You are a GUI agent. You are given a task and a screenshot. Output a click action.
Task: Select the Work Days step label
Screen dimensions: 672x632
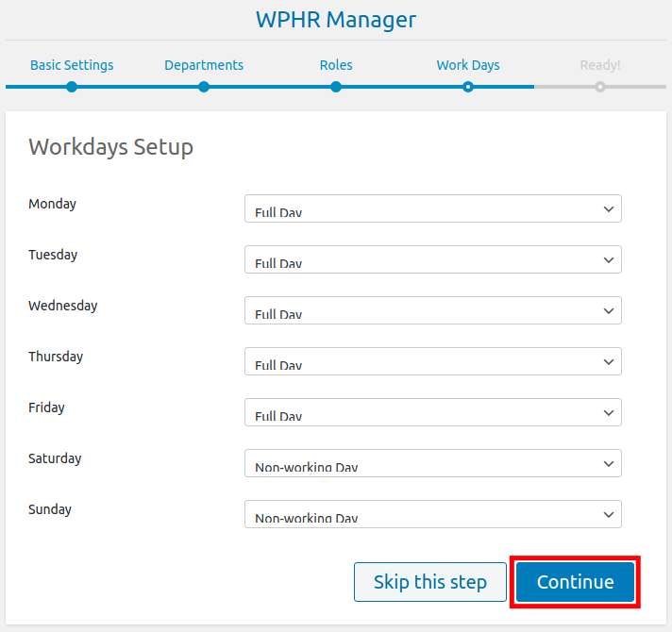pos(468,65)
